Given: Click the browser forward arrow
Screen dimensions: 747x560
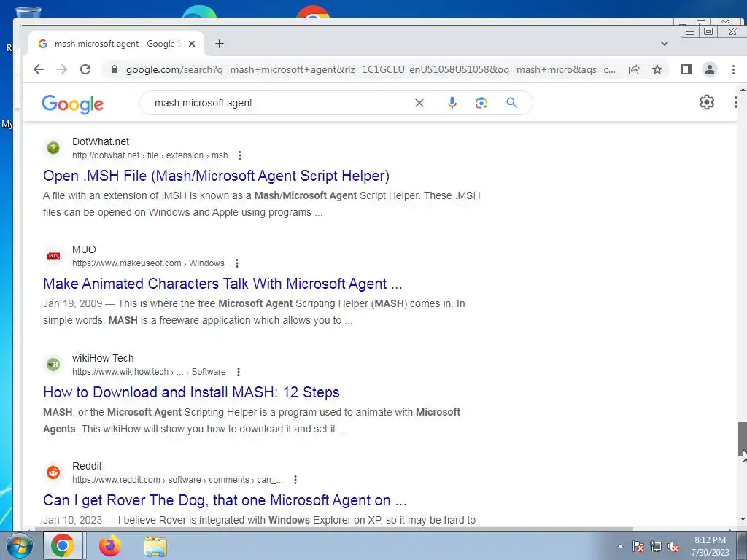Looking at the screenshot, I should pyautogui.click(x=62, y=69).
